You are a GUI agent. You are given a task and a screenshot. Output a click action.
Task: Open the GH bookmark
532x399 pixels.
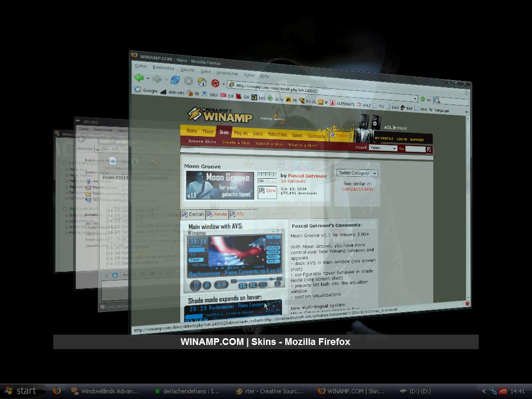tap(243, 97)
